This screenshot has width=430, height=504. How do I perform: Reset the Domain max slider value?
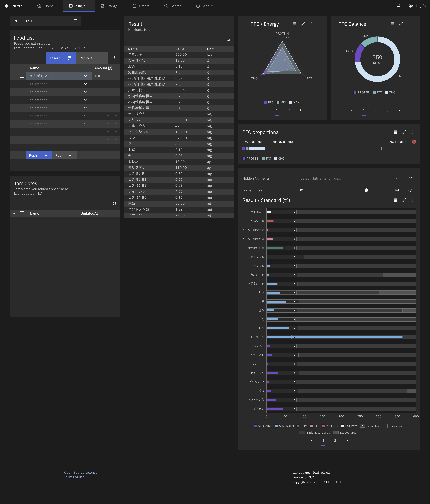410,190
